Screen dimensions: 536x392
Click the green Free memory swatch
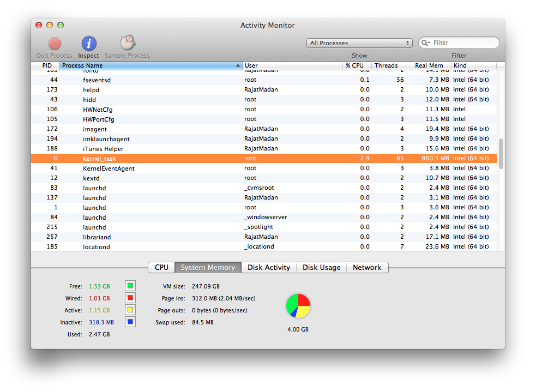pyautogui.click(x=130, y=286)
